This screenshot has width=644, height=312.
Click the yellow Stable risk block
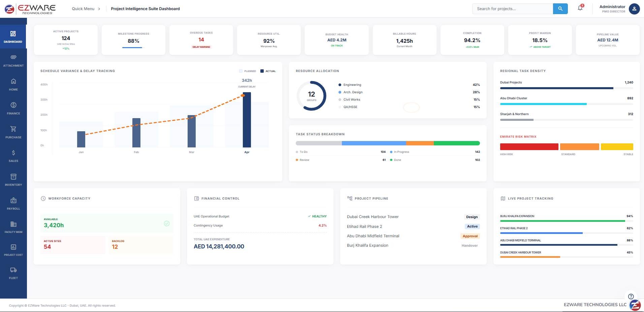click(x=617, y=147)
